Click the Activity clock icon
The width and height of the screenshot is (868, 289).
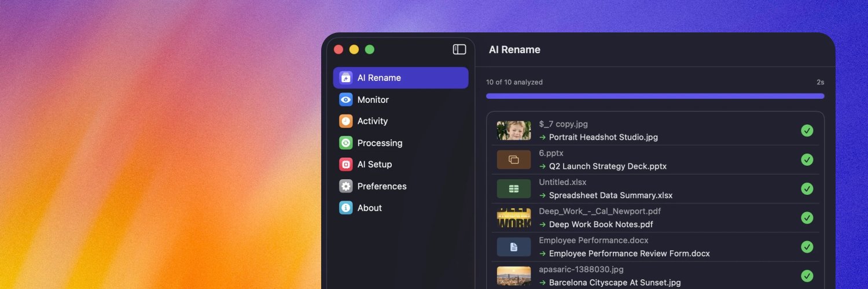(346, 121)
